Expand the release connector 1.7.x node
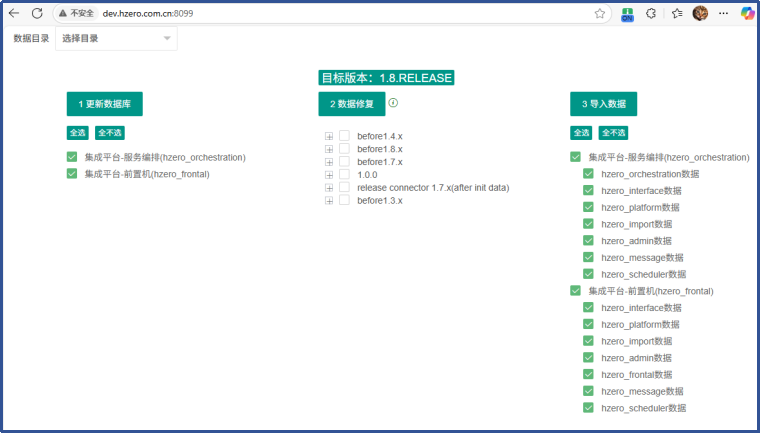Screen dimensions: 760x434 pyautogui.click(x=329, y=188)
